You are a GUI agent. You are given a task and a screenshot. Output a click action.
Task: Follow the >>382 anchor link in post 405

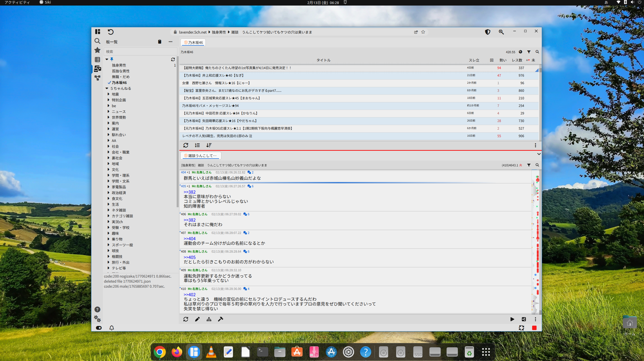coord(190,192)
